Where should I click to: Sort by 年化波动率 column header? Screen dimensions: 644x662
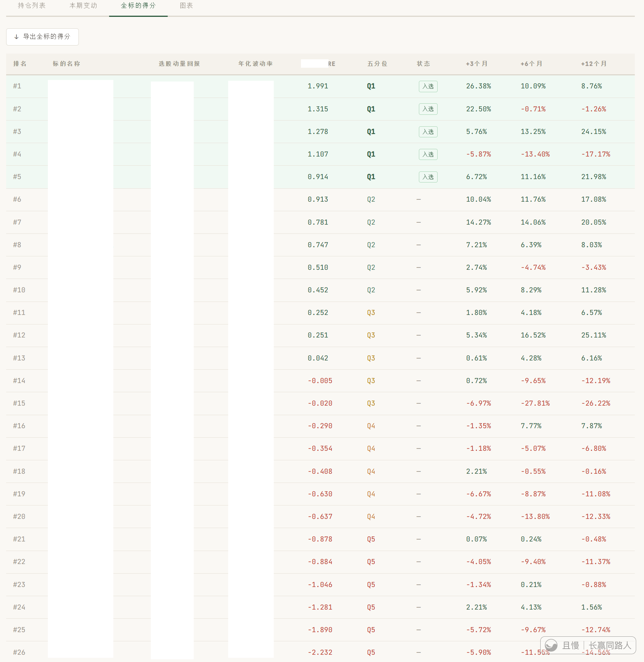tap(255, 64)
